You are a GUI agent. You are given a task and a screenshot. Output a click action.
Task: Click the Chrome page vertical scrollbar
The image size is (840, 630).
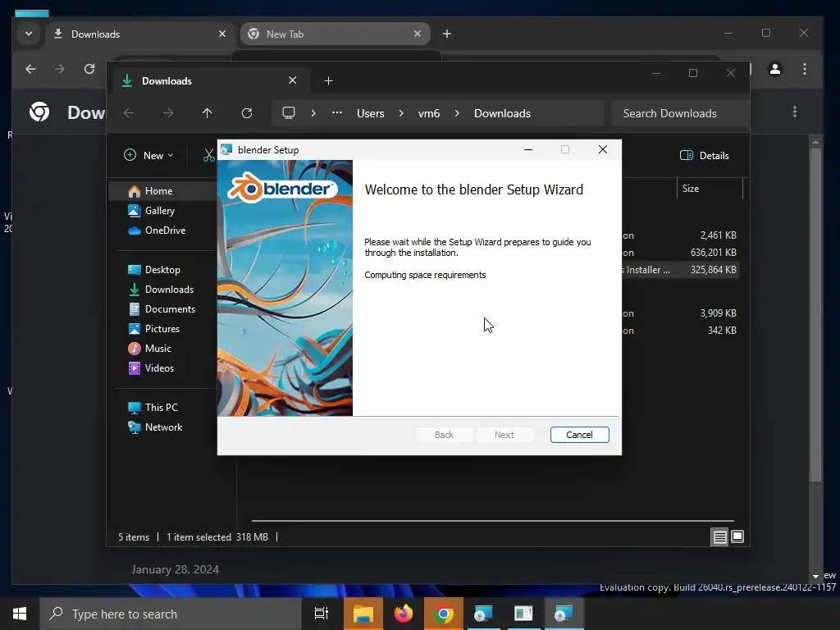pos(815,314)
